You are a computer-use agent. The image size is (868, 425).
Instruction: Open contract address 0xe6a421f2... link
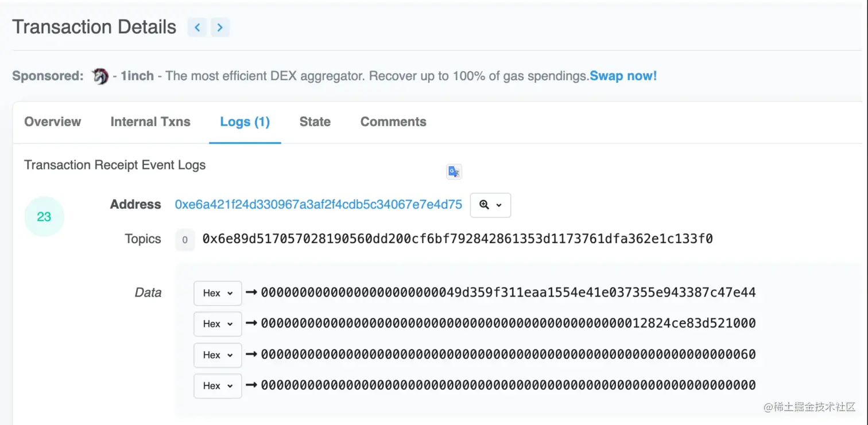(x=319, y=205)
